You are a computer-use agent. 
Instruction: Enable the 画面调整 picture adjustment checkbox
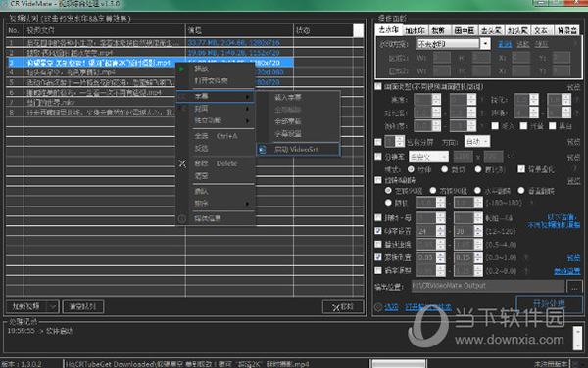pyautogui.click(x=378, y=87)
